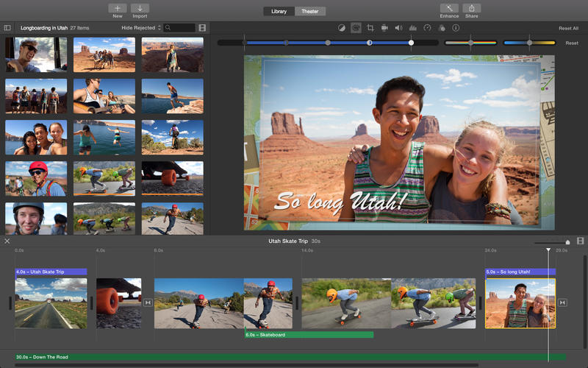Switch to the Library tab

coord(279,11)
